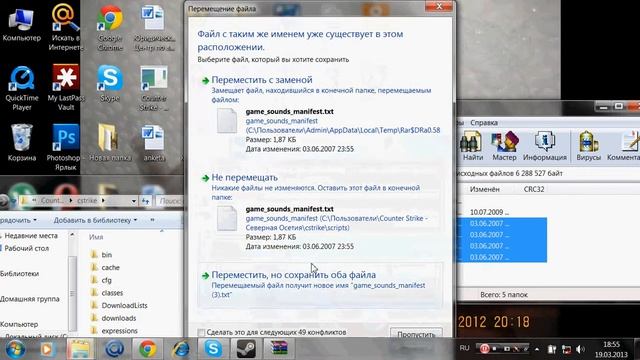Select Библиотеки in navigation pane
Viewport: 640px width, 360px height.
(x=20, y=273)
